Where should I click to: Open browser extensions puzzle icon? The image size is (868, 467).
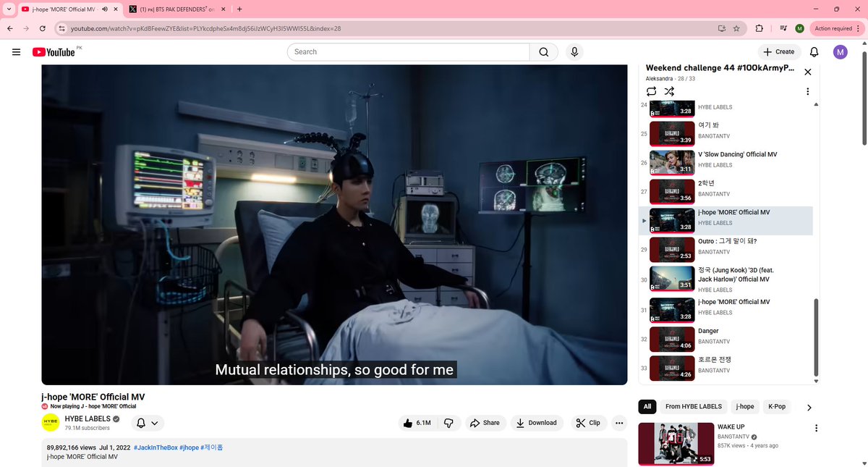(x=759, y=28)
